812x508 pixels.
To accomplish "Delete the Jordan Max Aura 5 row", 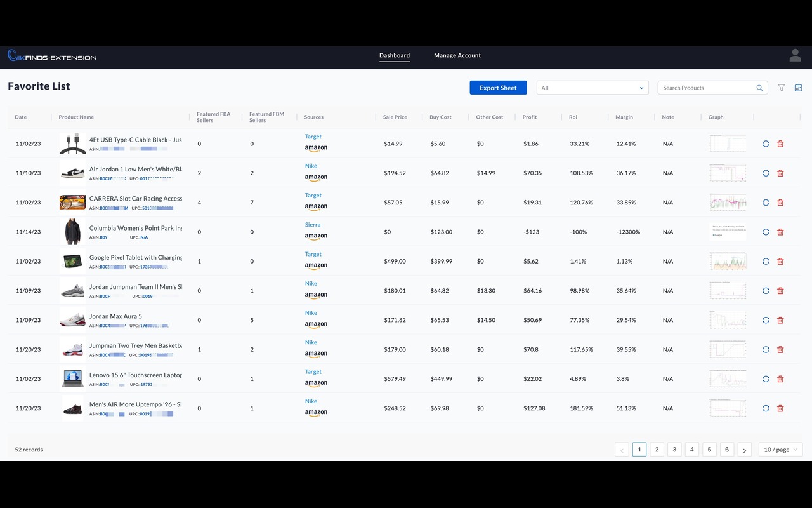I will coord(780,320).
